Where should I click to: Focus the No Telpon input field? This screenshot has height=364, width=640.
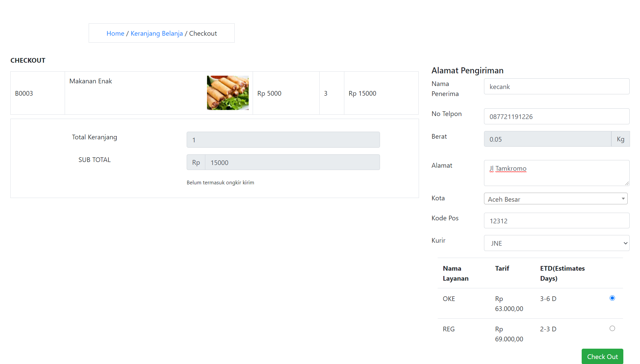[556, 117]
